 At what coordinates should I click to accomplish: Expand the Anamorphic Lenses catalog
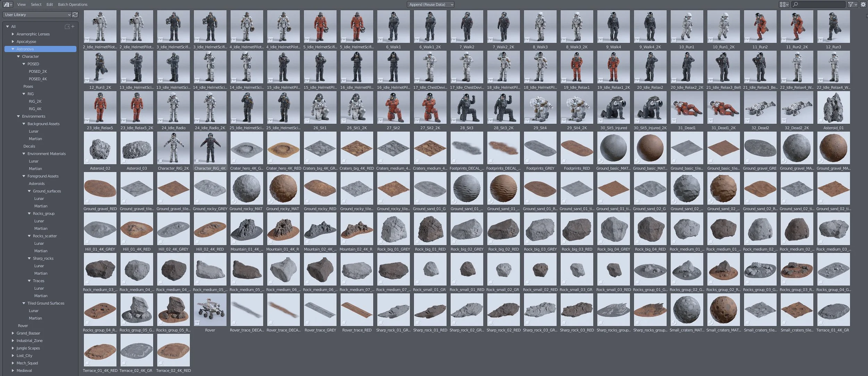click(x=13, y=34)
